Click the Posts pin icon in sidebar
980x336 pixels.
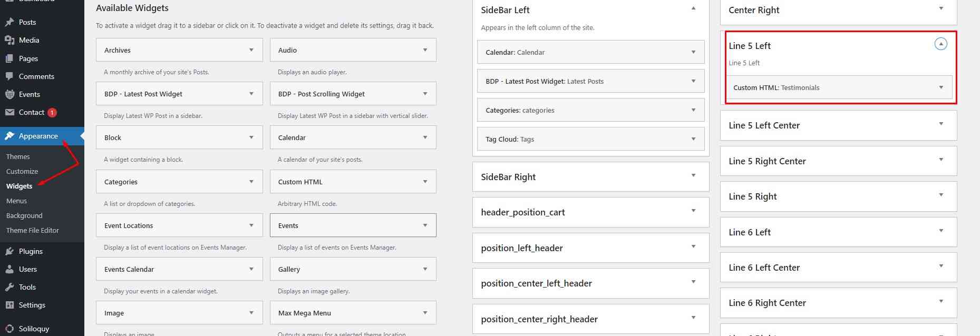[x=9, y=22]
